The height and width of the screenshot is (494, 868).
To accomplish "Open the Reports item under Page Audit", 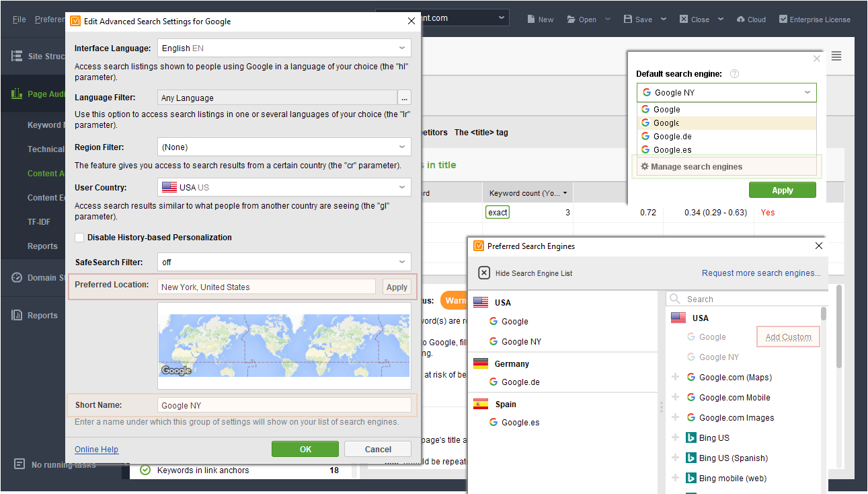I will 42,246.
